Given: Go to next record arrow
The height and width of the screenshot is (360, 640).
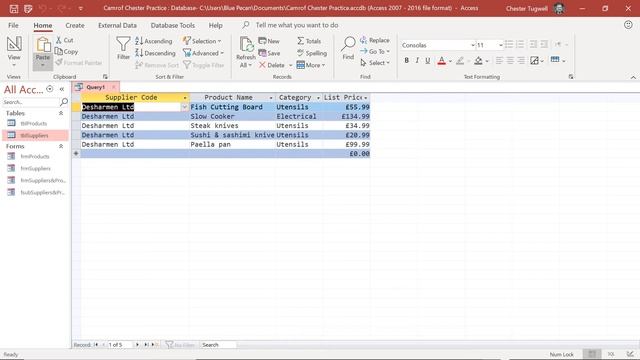Looking at the screenshot, I should pyautogui.click(x=137, y=345).
